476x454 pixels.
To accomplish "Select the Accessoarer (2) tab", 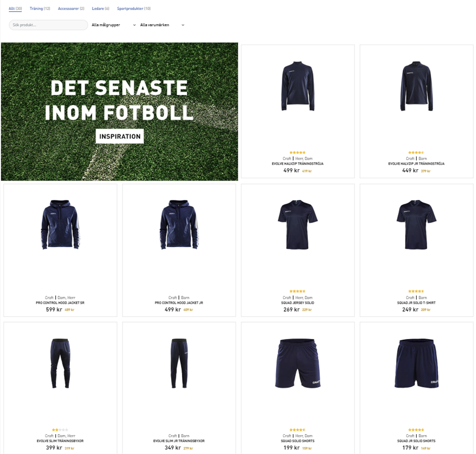I will [71, 8].
